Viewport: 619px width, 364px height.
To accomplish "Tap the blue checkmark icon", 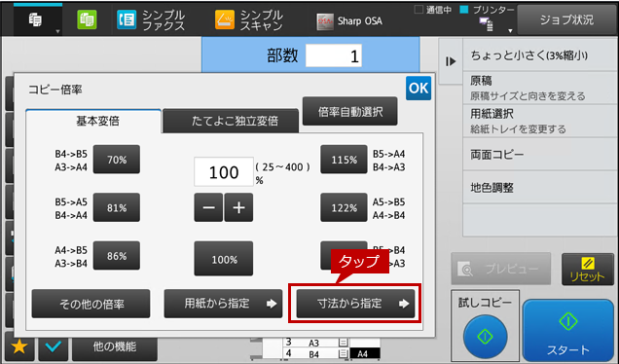I will tap(53, 346).
